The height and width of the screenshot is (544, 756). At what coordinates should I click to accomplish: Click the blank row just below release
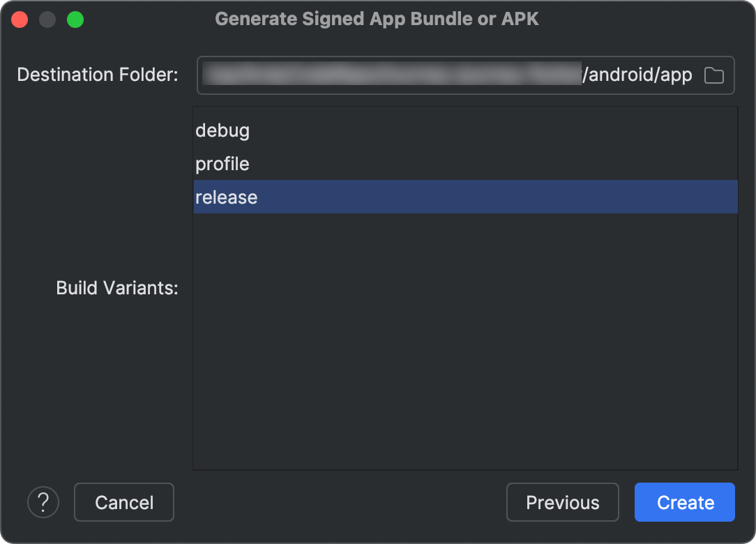[x=465, y=230]
